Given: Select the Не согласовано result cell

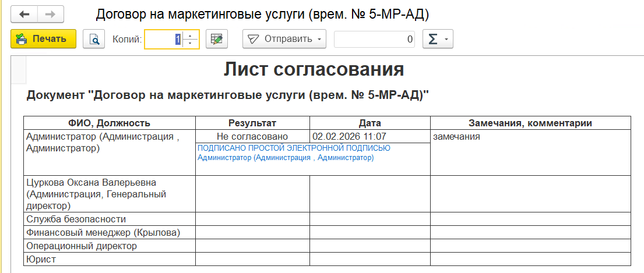Looking at the screenshot, I should coord(252,136).
